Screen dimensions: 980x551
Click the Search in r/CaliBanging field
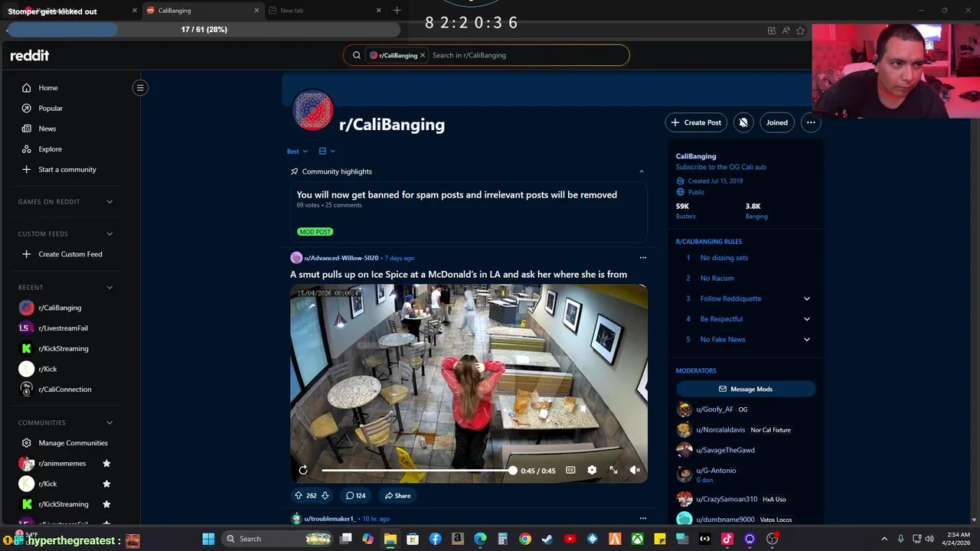click(x=528, y=55)
